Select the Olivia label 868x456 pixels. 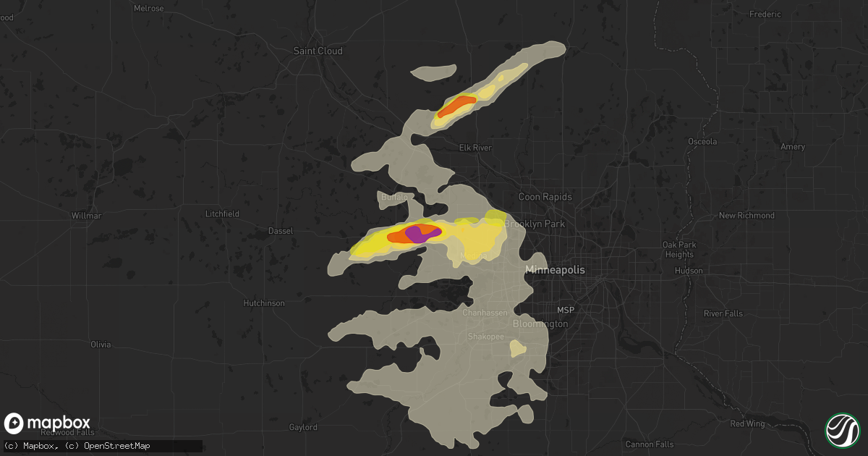click(101, 345)
